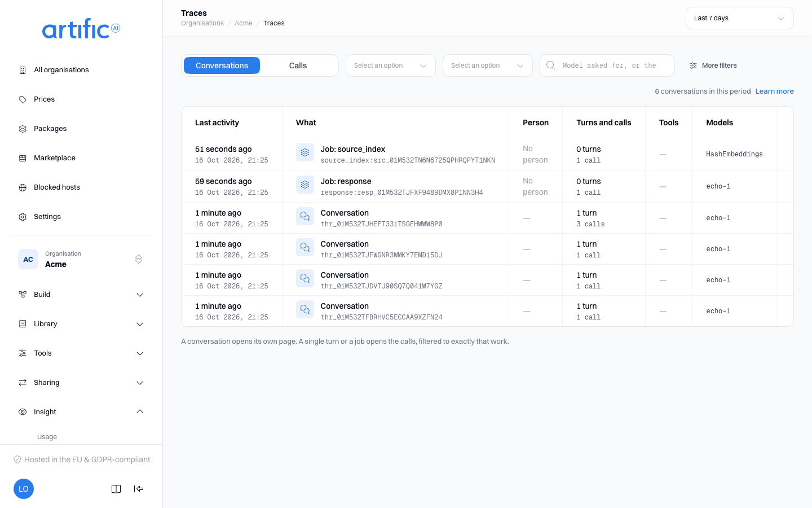The image size is (812, 508).
Task: Click the Sharing arrows icon
Action: [x=23, y=383]
